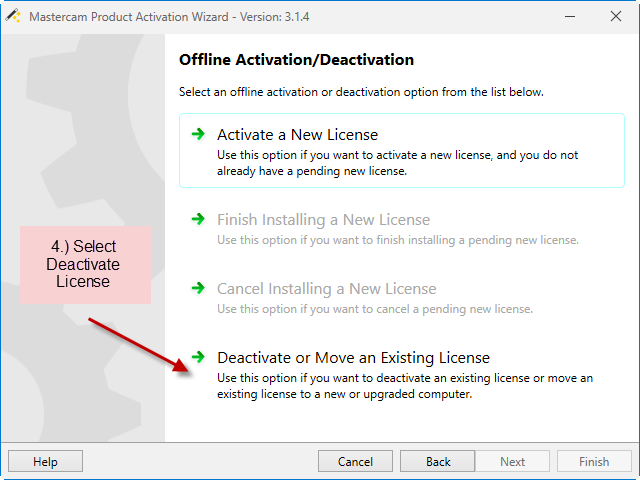Close the Activation Wizard window
This screenshot has height=480, width=640.
click(x=616, y=16)
